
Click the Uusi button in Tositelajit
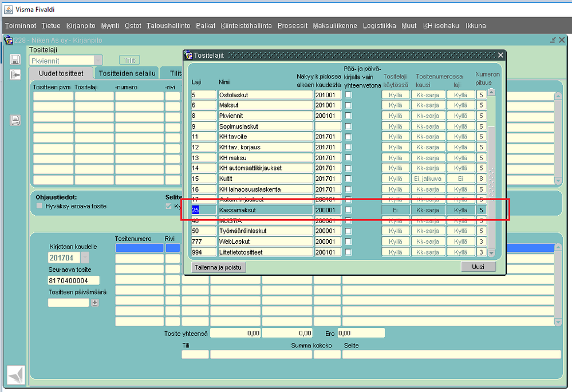pos(478,267)
